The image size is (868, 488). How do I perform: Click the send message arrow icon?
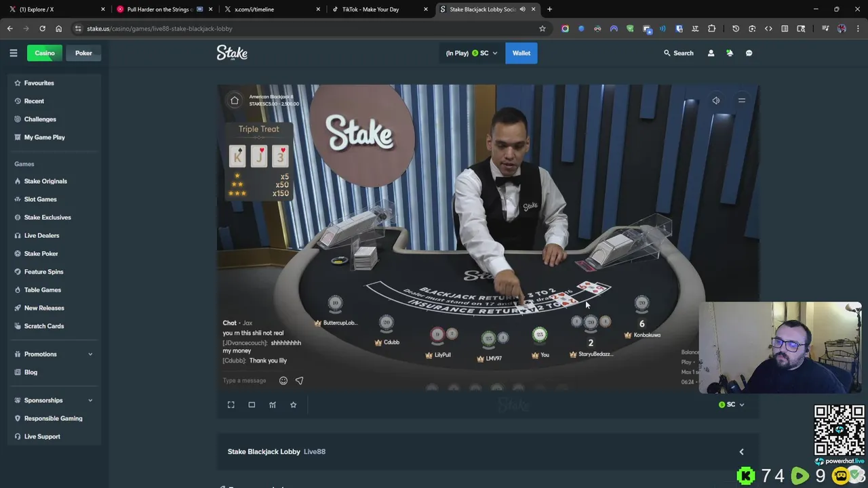click(299, 380)
